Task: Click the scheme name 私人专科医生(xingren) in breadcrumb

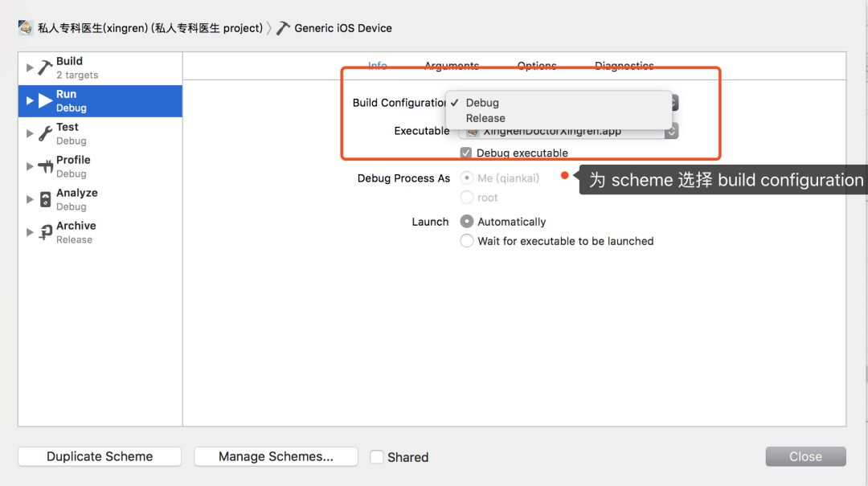Action: (92, 28)
